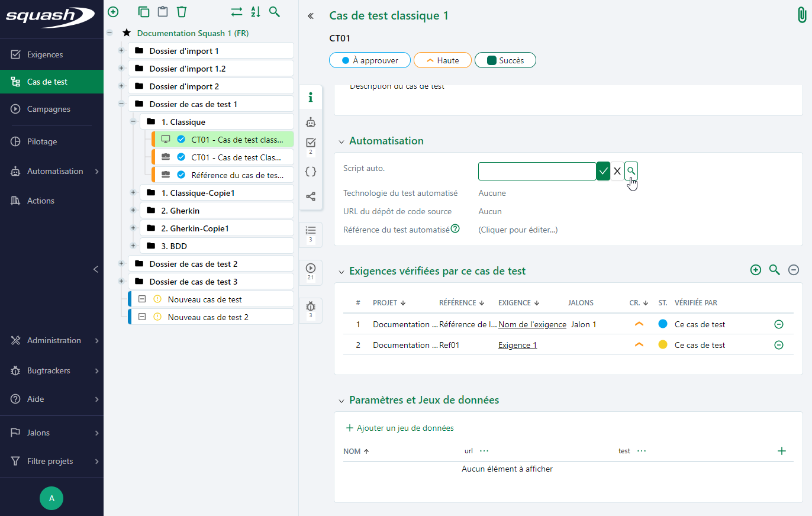This screenshot has width=812, height=516.
Task: Open the robot automation panel tab
Action: 311,122
